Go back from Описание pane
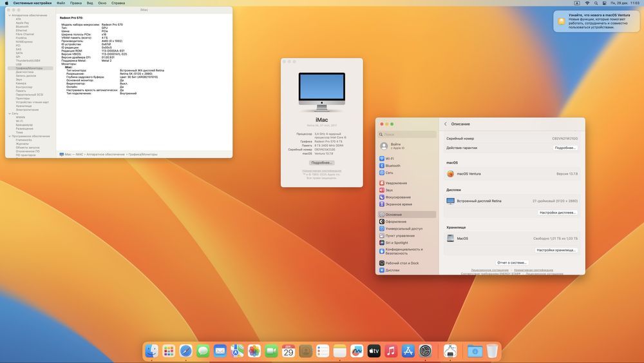644x363 pixels. point(446,124)
